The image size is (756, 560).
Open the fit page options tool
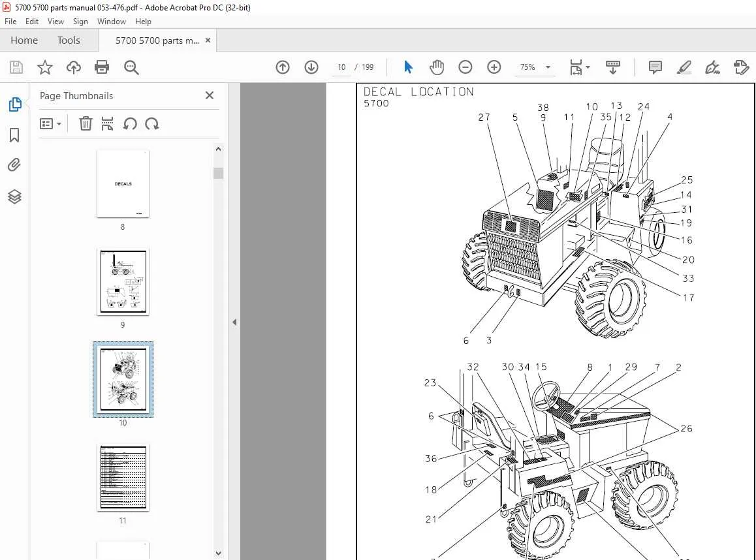point(579,67)
